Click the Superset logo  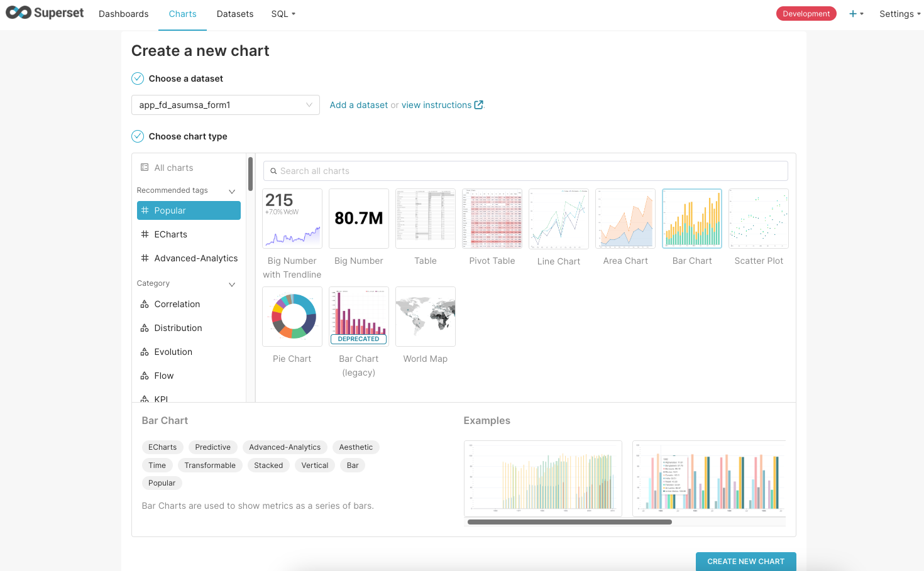(45, 13)
